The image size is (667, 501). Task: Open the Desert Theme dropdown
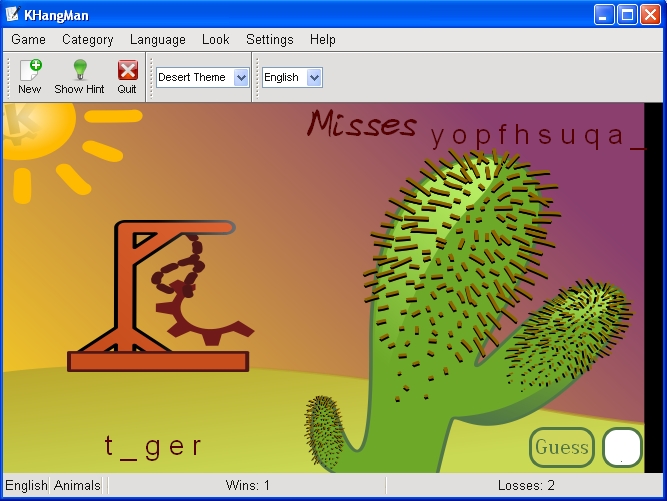(x=240, y=78)
